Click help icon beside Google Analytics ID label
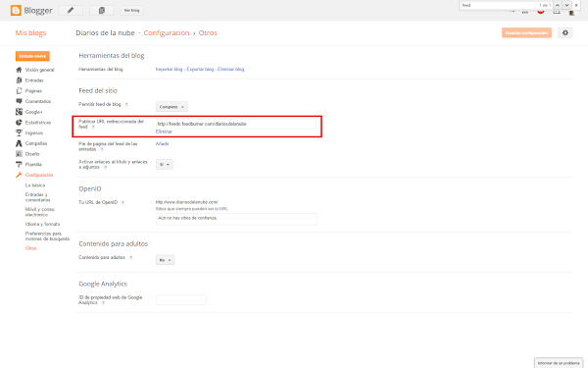 coord(103,303)
